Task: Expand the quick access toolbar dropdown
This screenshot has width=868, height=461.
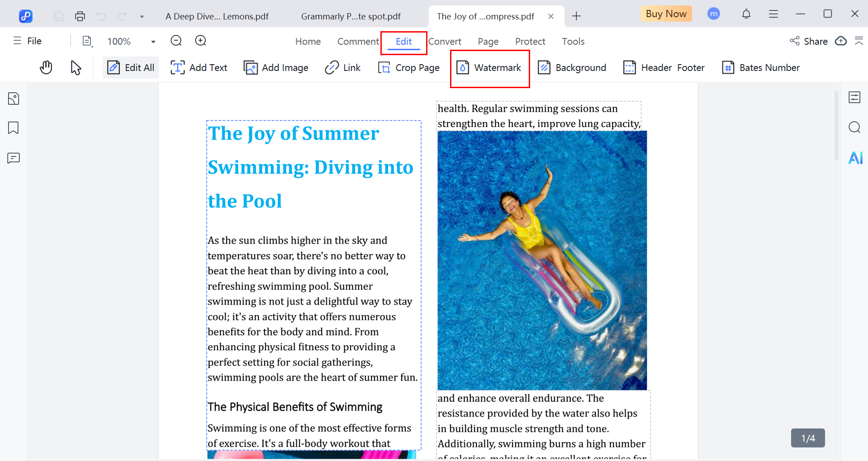Action: point(142,17)
